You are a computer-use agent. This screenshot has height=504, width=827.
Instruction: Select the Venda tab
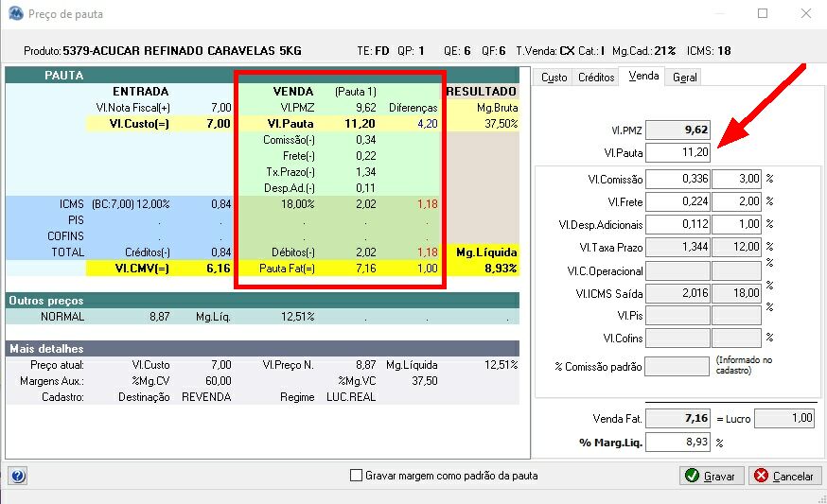(642, 76)
